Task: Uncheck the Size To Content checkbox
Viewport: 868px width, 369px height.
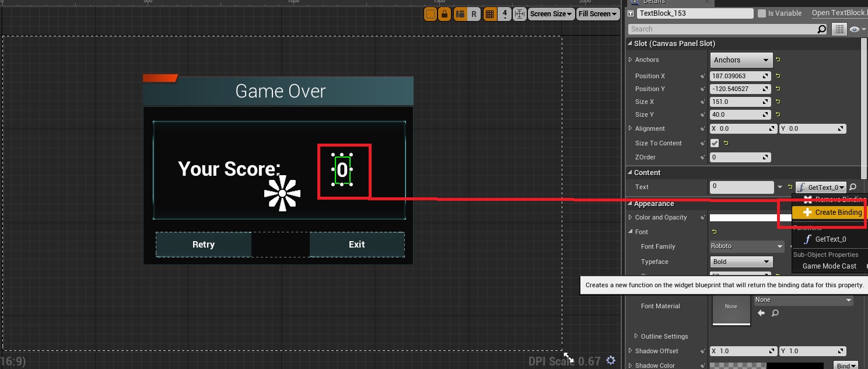Action: [x=715, y=143]
